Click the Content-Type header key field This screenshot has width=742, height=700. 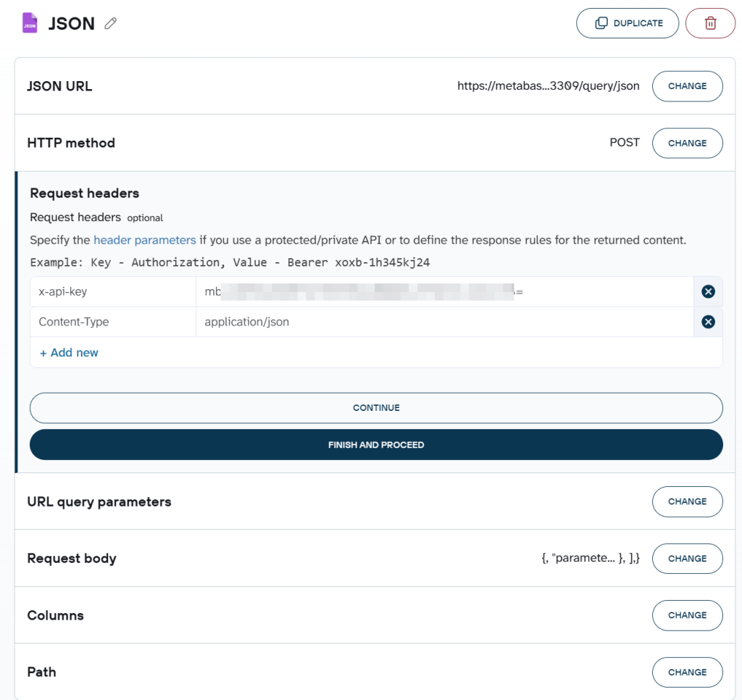[113, 322]
